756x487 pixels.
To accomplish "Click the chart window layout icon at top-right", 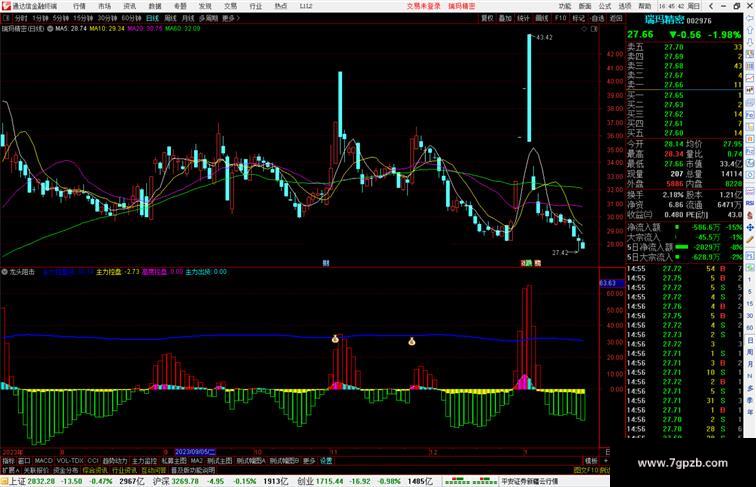I will [x=594, y=29].
